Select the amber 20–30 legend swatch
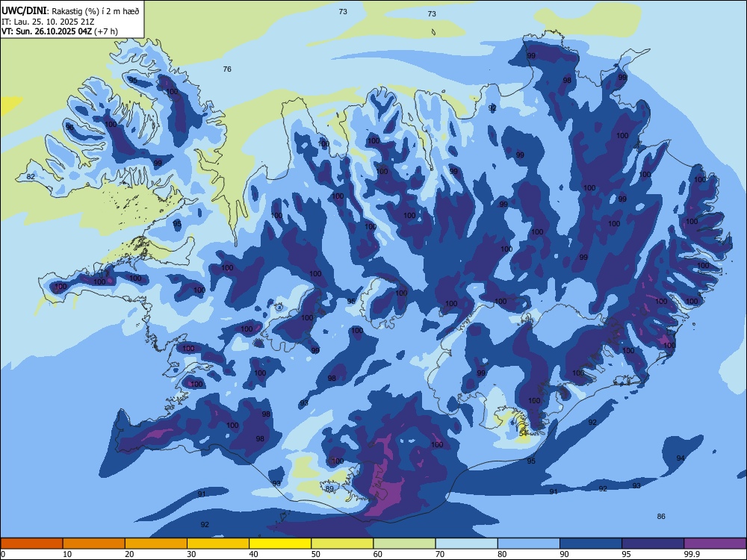Screen dimensions: 747x560 [x=156, y=544]
